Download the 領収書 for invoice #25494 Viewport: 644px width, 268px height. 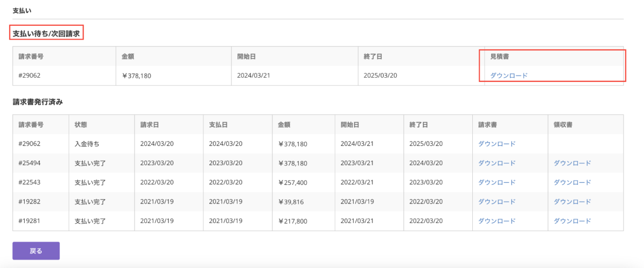[572, 163]
